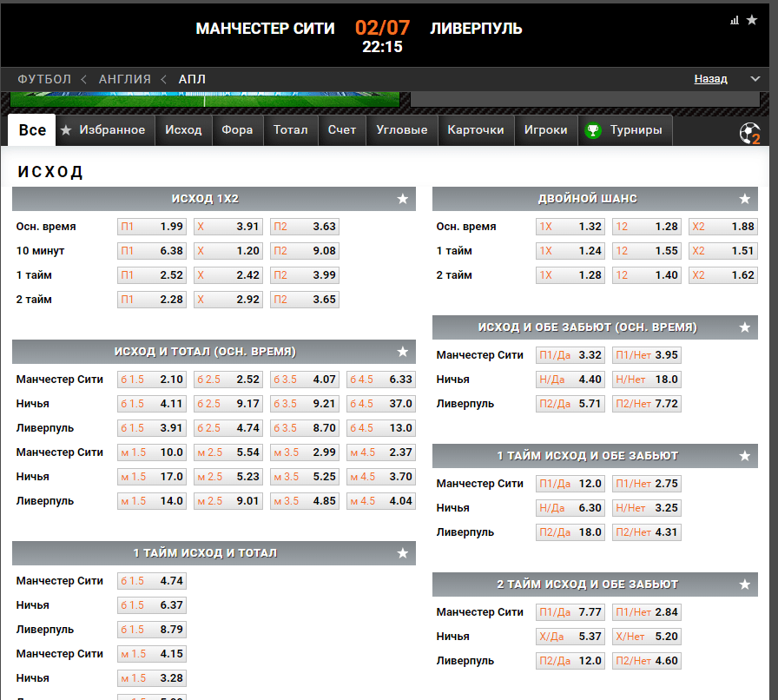Collapse the 2 ТАЙМ ИСХОД И ОБЕ ЗАБЬЮТ header

[595, 584]
